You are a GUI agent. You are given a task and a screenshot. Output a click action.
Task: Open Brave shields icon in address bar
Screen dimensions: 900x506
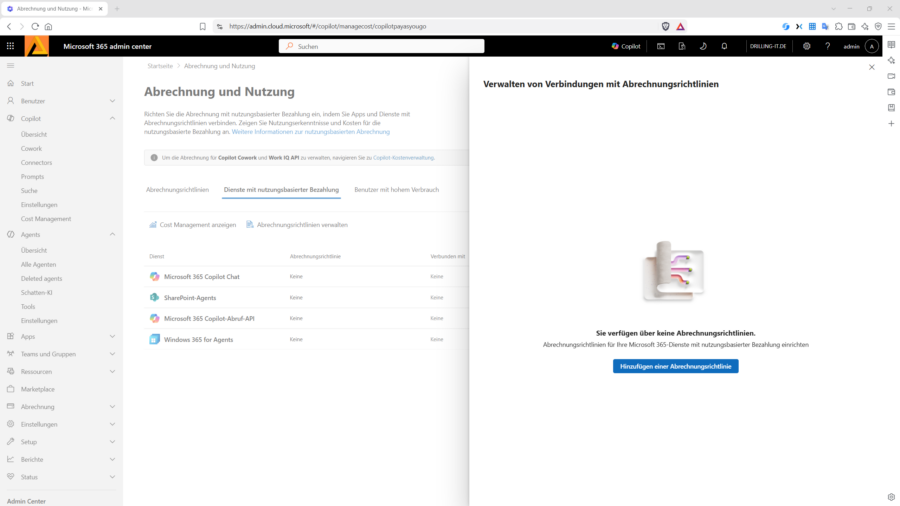665,26
